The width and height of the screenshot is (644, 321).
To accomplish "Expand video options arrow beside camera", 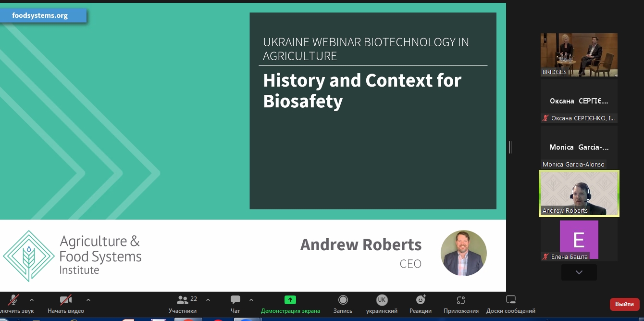I will point(88,300).
